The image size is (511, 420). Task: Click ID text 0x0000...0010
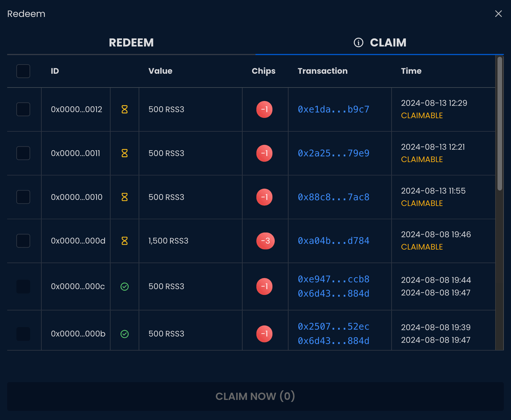tap(77, 197)
